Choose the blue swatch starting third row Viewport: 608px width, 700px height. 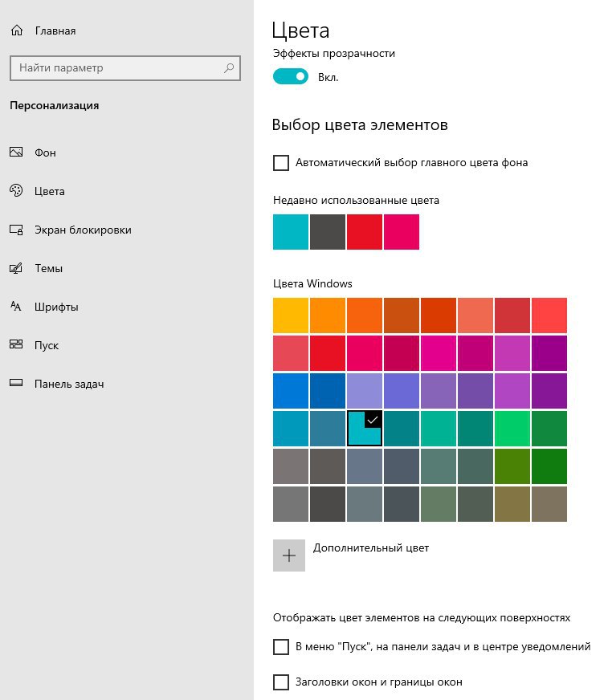291,391
